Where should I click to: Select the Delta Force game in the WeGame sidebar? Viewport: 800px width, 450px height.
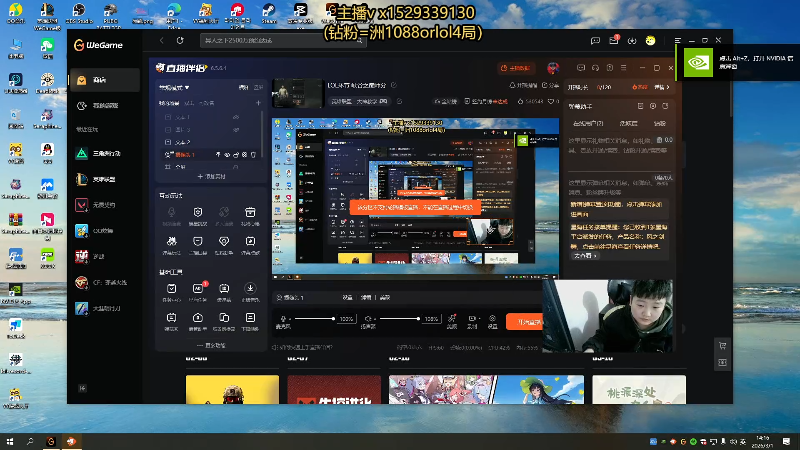(x=104, y=153)
